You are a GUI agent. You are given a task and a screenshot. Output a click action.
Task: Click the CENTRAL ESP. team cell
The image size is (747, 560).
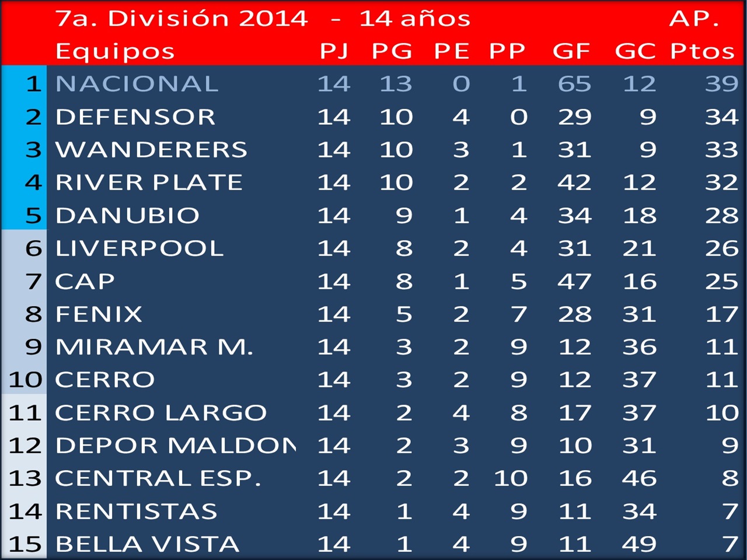point(158,478)
